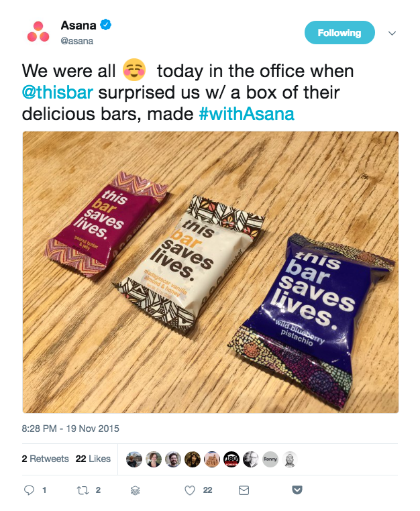Open the #withAsana hashtag link

[246, 113]
